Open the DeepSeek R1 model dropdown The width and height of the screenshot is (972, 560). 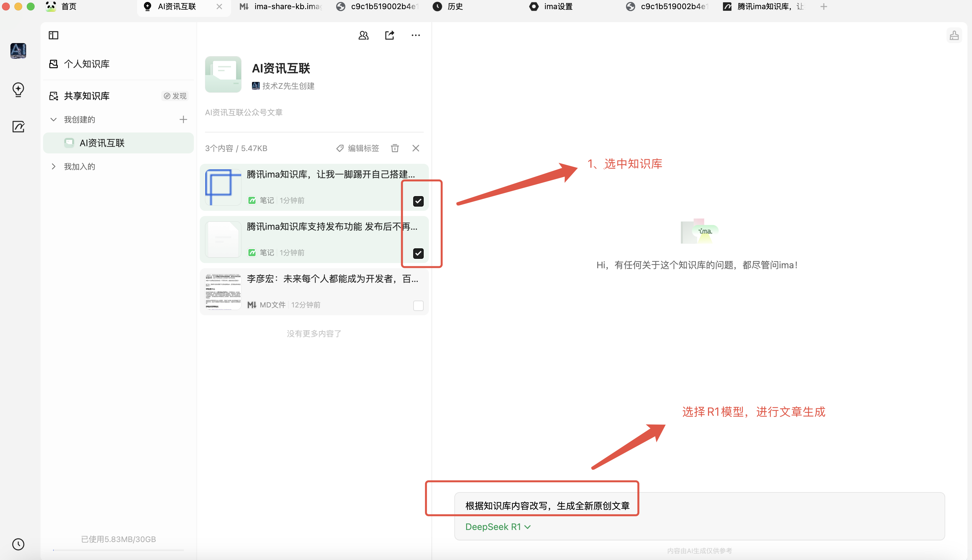click(x=498, y=526)
